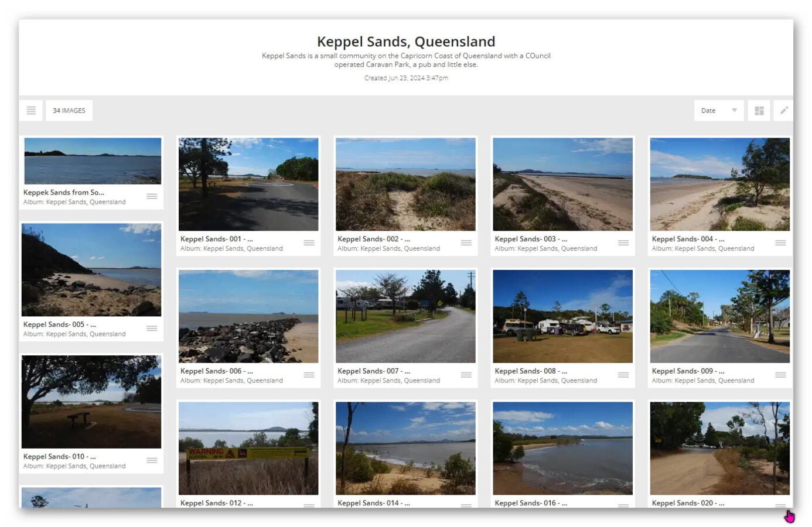Click the Keppel Sands, Queensland album heading

(x=405, y=42)
